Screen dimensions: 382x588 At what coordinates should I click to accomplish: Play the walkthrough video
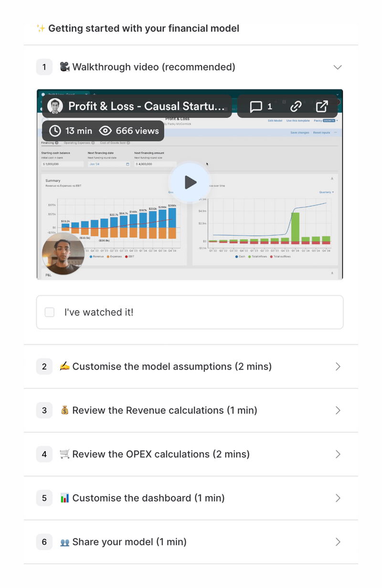(x=190, y=182)
